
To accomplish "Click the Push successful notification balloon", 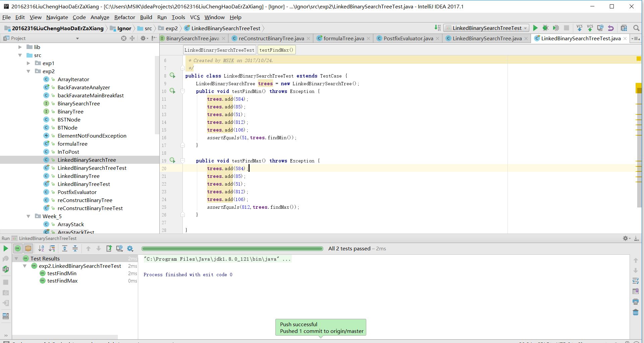I will click(321, 328).
